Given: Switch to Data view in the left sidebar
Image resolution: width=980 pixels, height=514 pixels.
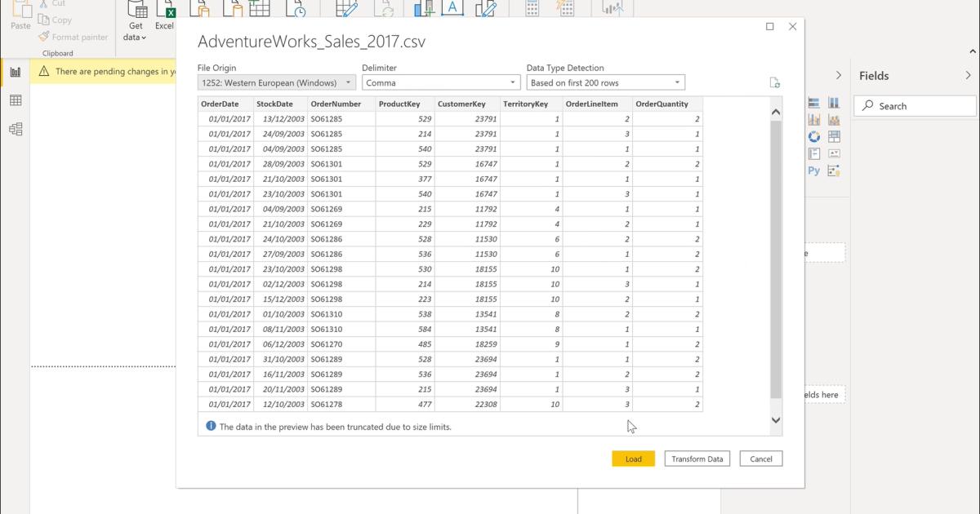Looking at the screenshot, I should click(15, 99).
